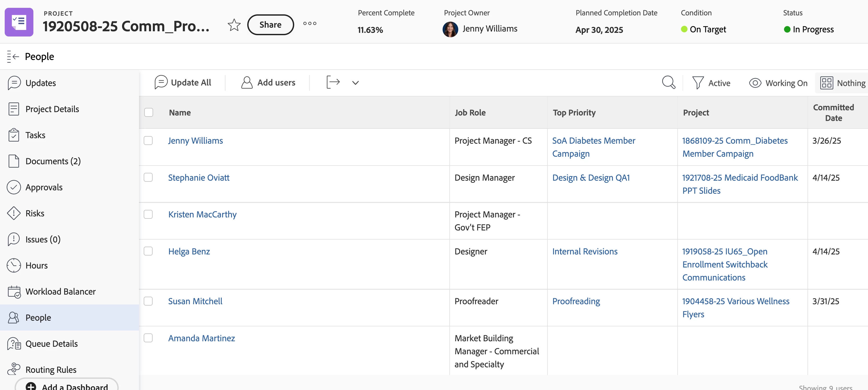Collapse the left panel via arrow icon
Viewport: 868px width, 390px height.
pyautogui.click(x=13, y=57)
